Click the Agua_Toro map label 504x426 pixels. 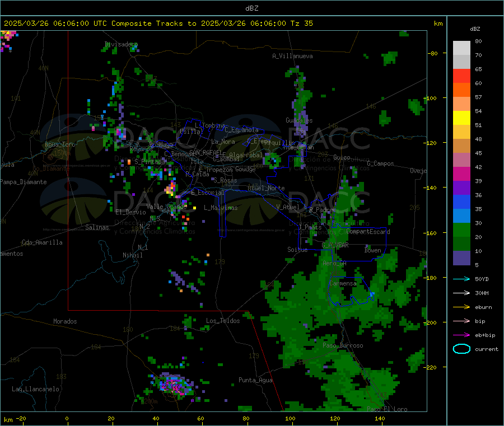60,144
